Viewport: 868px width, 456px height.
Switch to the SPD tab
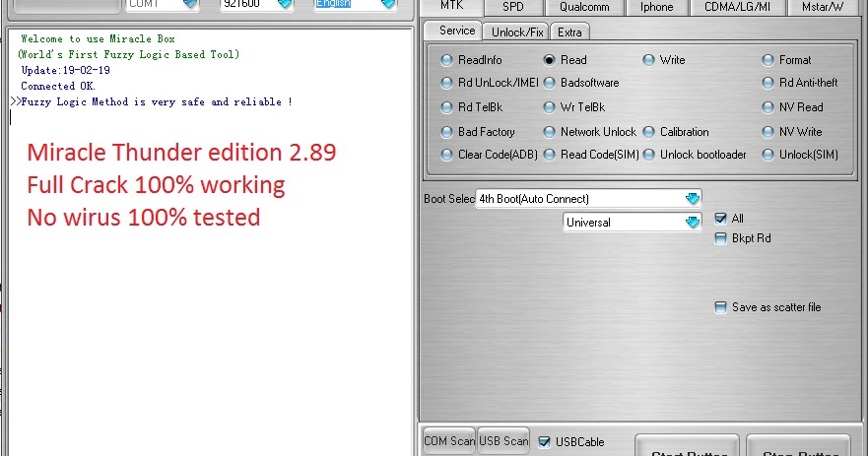[x=513, y=7]
